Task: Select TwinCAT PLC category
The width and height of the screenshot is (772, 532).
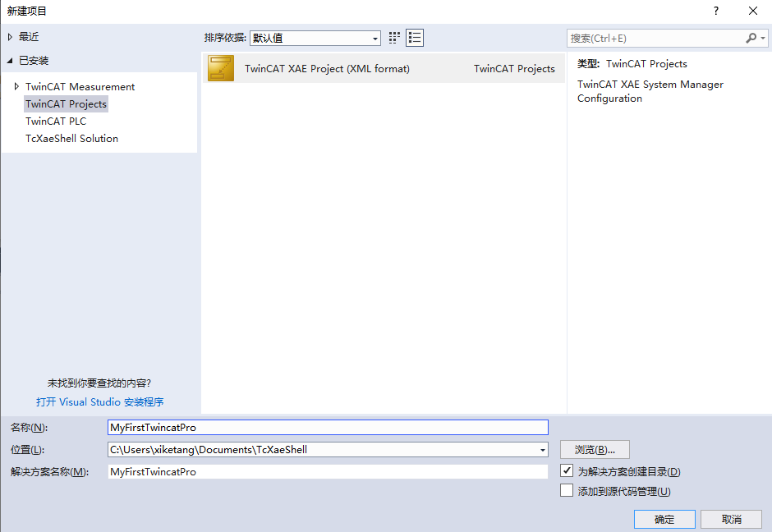Action: tap(56, 121)
